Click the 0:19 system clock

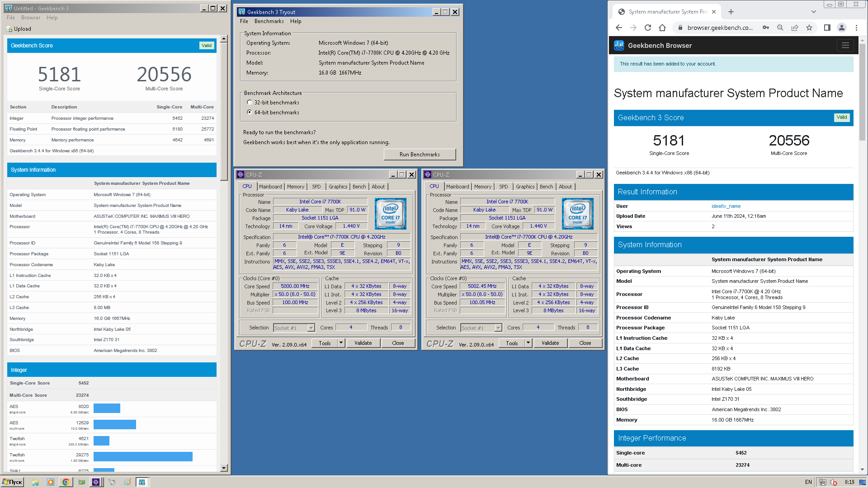pos(849,482)
